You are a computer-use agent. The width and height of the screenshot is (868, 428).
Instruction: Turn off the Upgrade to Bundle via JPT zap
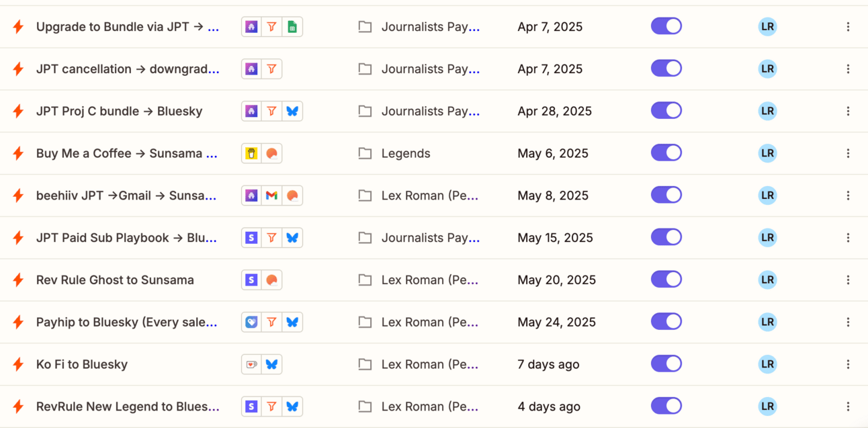(666, 26)
